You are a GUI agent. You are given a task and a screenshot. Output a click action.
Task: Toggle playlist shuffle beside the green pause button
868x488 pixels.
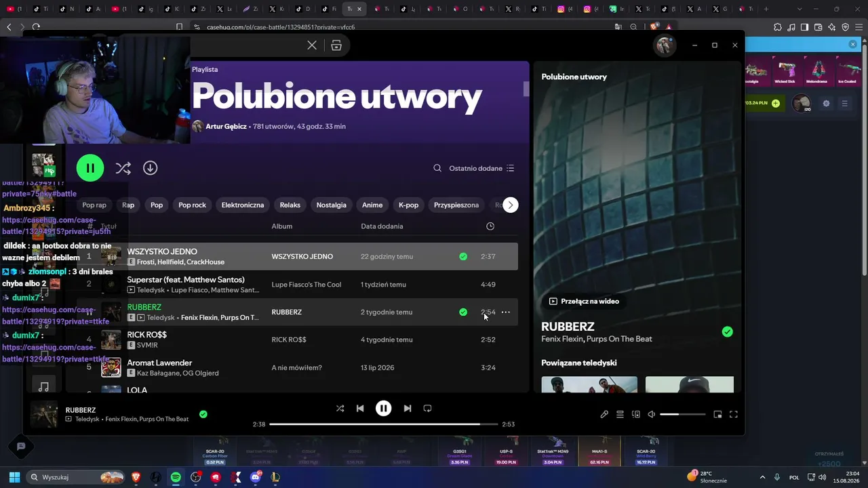(123, 168)
